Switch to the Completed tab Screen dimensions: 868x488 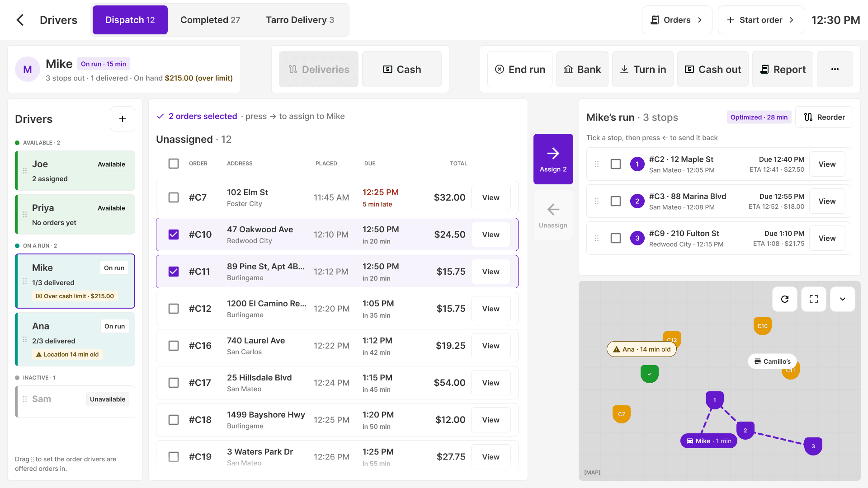click(x=210, y=20)
